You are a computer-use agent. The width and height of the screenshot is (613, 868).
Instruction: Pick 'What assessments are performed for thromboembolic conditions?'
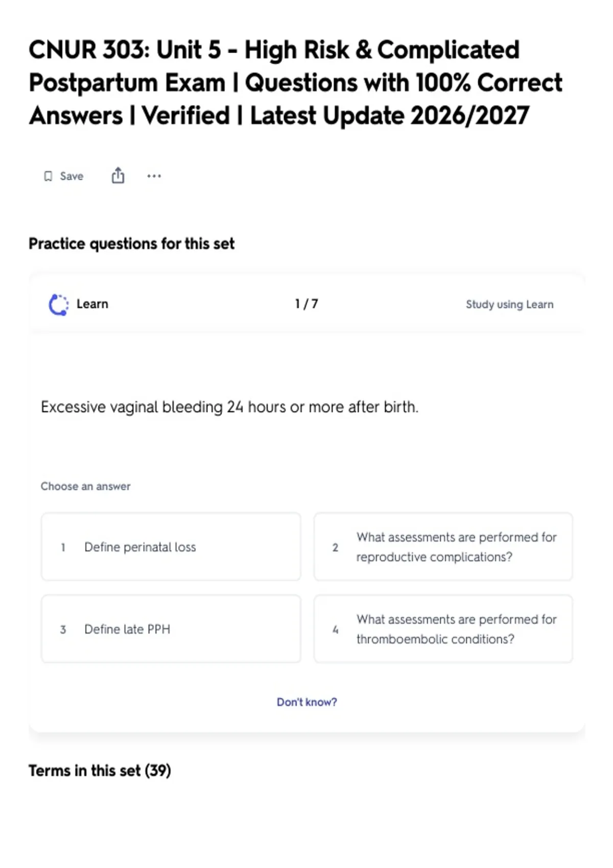pyautogui.click(x=443, y=629)
